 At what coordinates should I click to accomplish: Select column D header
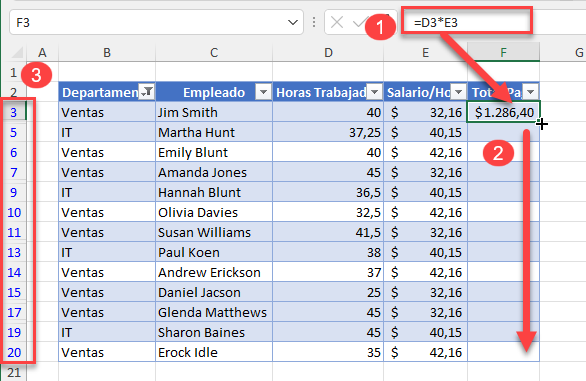[x=328, y=52]
